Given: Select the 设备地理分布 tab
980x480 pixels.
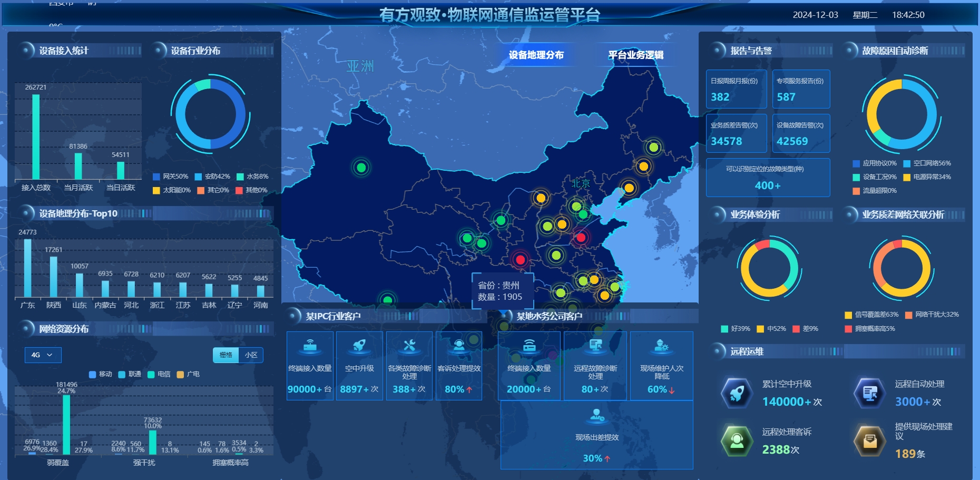Looking at the screenshot, I should (x=536, y=55).
